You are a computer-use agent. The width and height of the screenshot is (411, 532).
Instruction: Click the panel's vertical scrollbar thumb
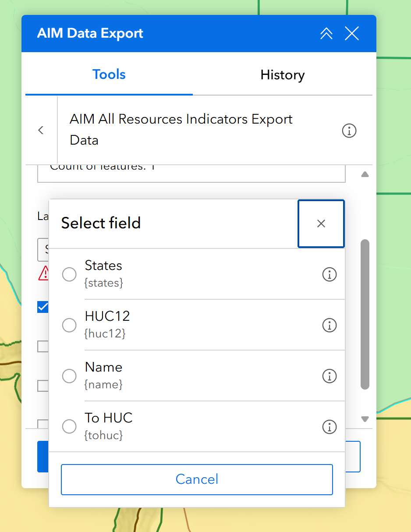[365, 314]
